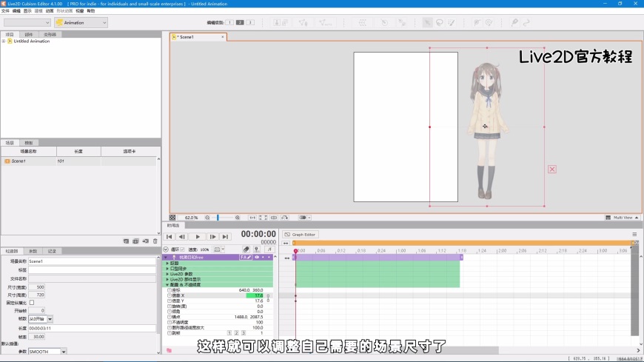Click the marker pin icon in timeline toolbar
Viewport: 644px width, 362px height.
coord(257,249)
